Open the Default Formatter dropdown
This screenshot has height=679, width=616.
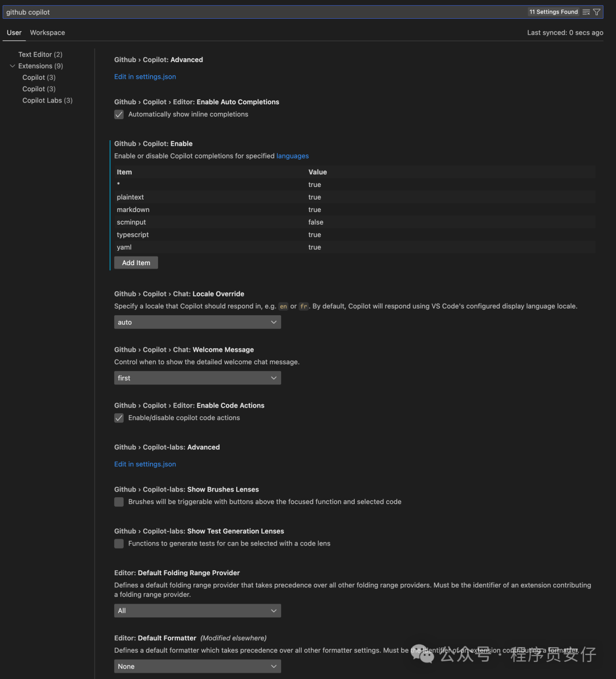[197, 666]
